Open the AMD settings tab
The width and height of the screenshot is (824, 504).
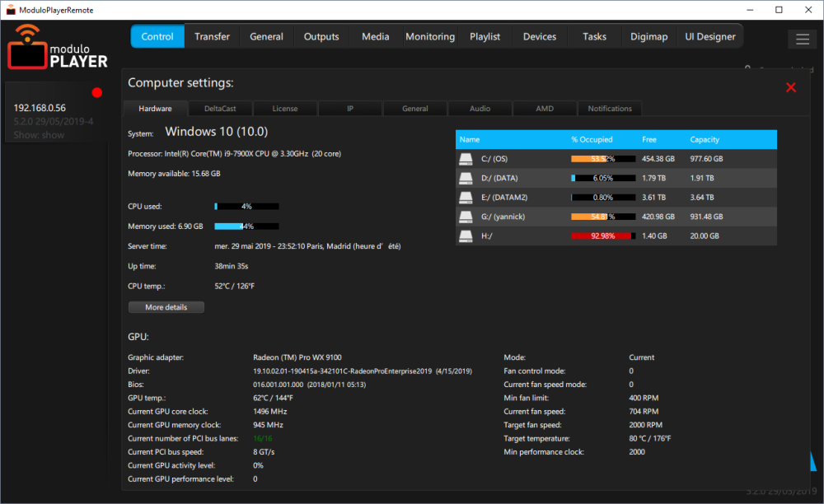click(x=545, y=109)
